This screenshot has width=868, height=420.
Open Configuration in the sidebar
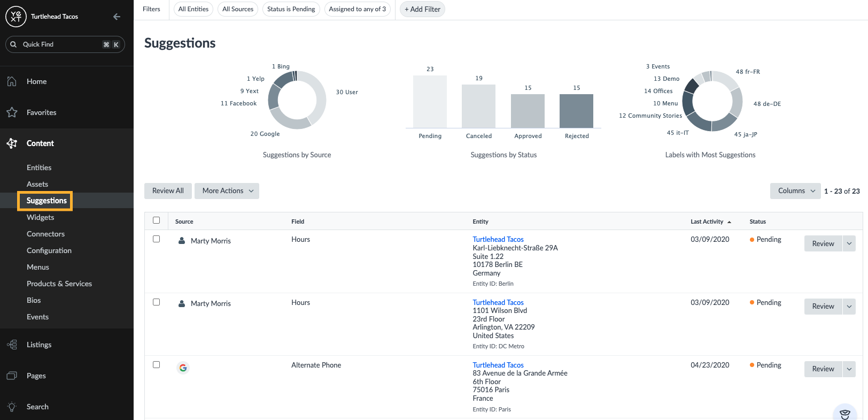[49, 250]
